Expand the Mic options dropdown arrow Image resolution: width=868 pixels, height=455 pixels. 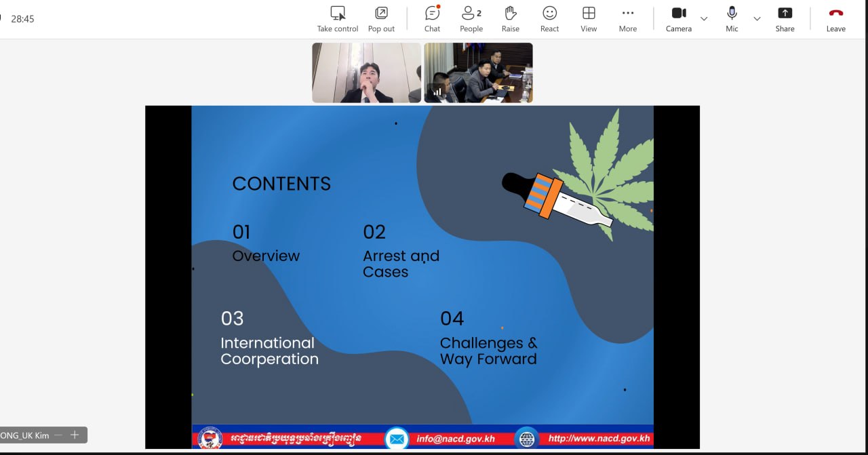(757, 18)
